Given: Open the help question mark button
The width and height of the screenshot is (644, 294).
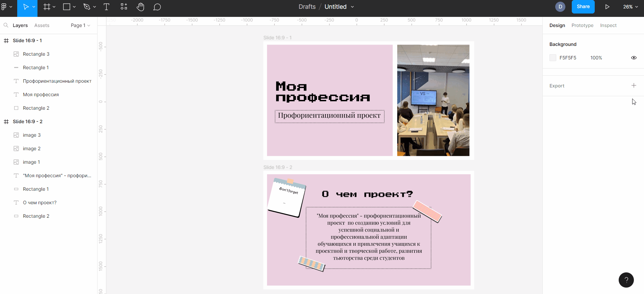Looking at the screenshot, I should [626, 280].
